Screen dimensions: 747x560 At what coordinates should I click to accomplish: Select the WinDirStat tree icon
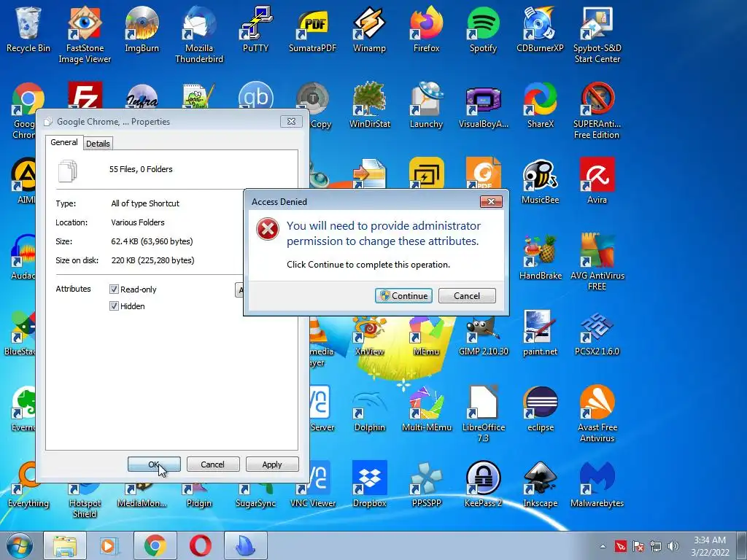tap(369, 105)
